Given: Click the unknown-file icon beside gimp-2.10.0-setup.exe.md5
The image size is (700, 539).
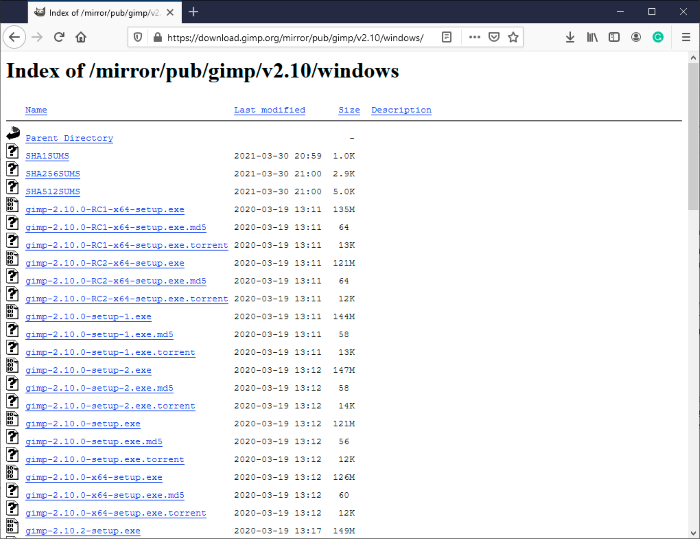Looking at the screenshot, I should click(x=12, y=437).
